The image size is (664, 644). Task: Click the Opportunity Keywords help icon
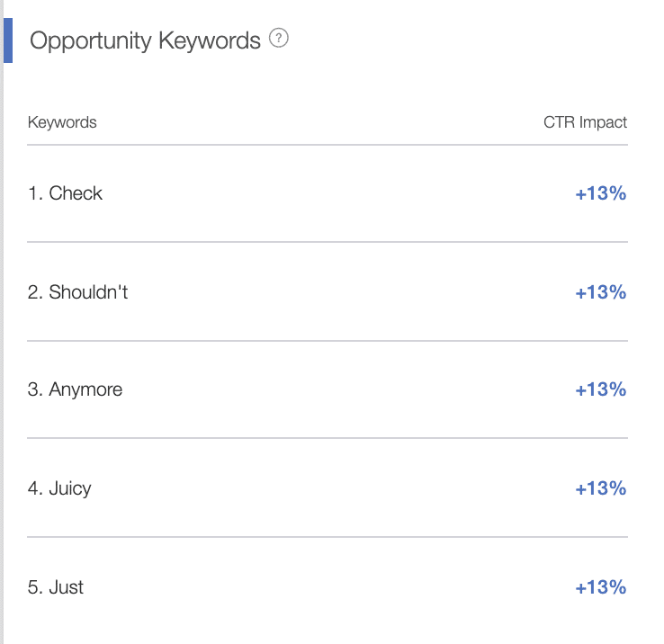(279, 38)
